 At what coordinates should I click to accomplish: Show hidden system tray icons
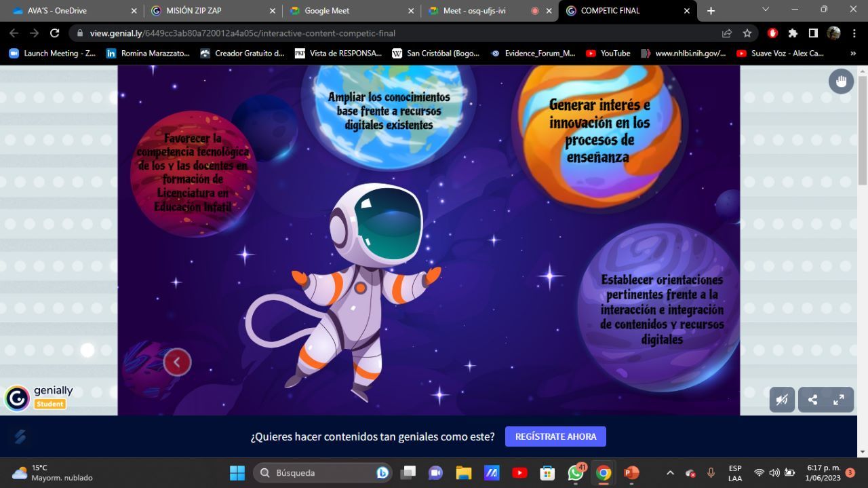pos(670,472)
